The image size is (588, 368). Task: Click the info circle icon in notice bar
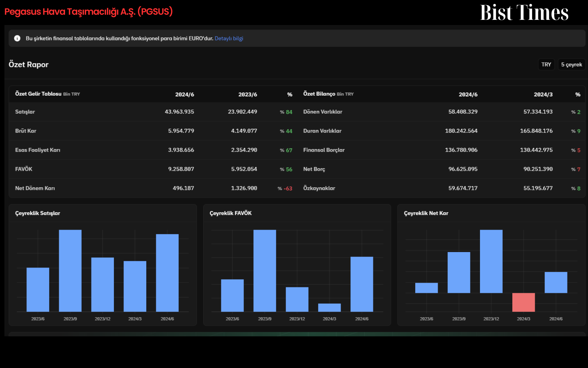tap(17, 38)
